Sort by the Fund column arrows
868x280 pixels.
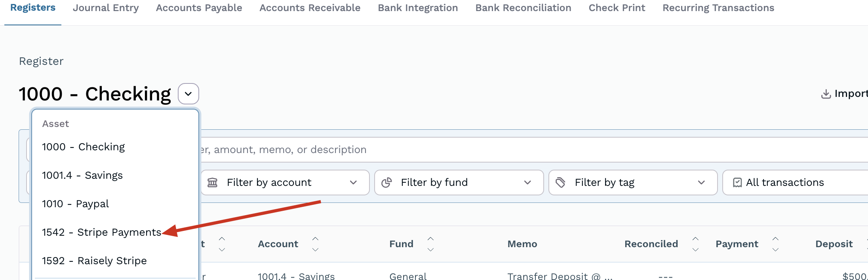pos(430,244)
